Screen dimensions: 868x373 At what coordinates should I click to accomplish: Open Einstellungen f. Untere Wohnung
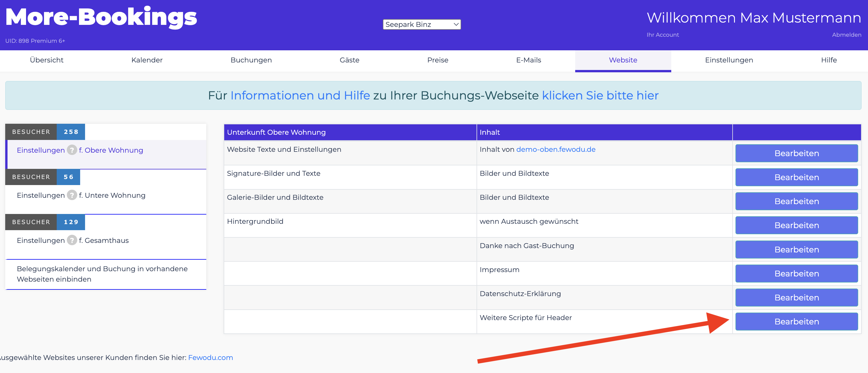106,199
